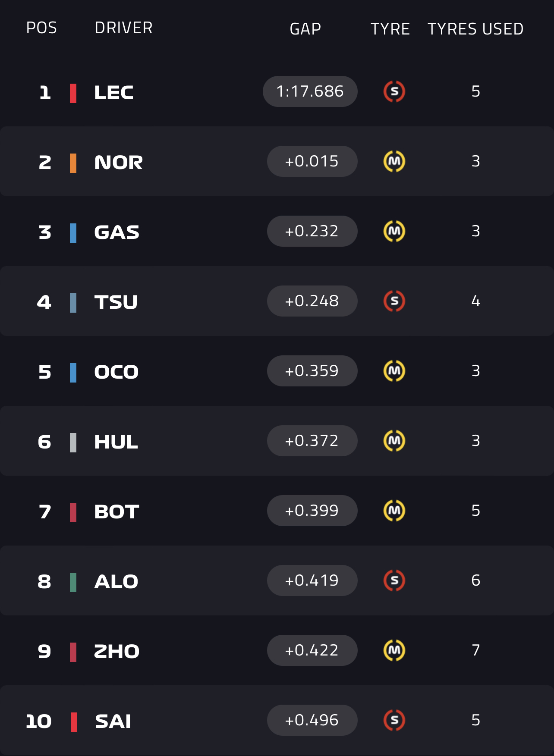The width and height of the screenshot is (554, 756).
Task: Click Ocon's tyres used count
Action: (x=475, y=371)
